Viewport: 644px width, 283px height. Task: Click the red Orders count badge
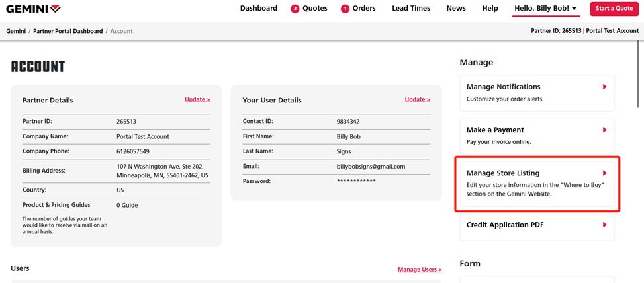tap(345, 9)
